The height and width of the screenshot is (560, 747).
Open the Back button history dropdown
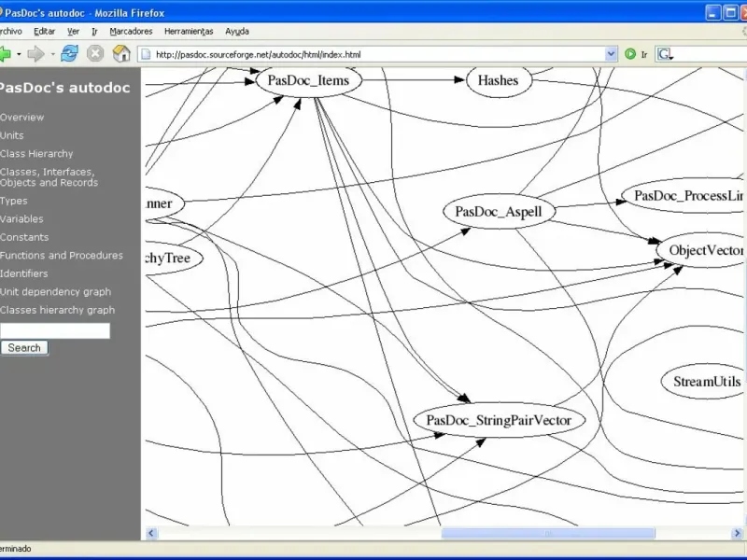(x=19, y=54)
